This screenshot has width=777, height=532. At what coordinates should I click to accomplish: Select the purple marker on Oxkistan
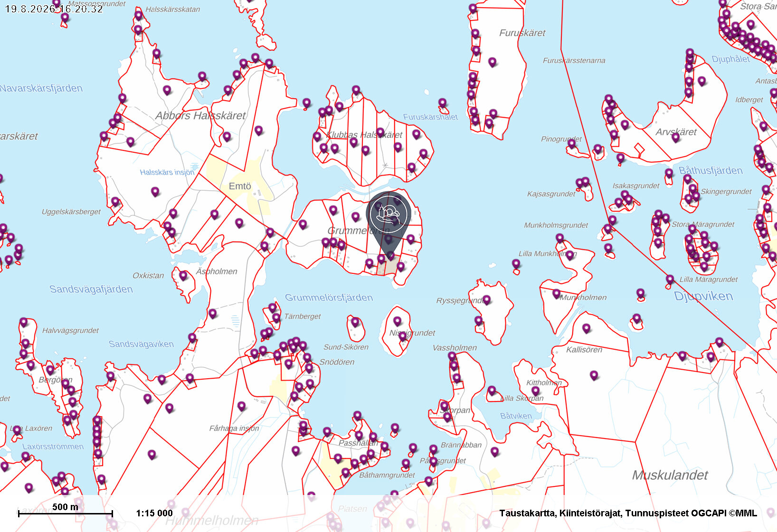pyautogui.click(x=183, y=276)
